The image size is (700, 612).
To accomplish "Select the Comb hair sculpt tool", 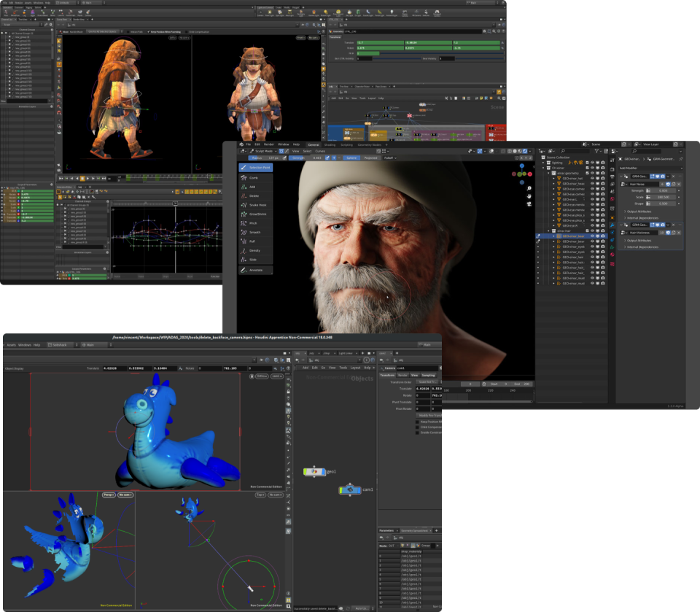I will click(254, 177).
